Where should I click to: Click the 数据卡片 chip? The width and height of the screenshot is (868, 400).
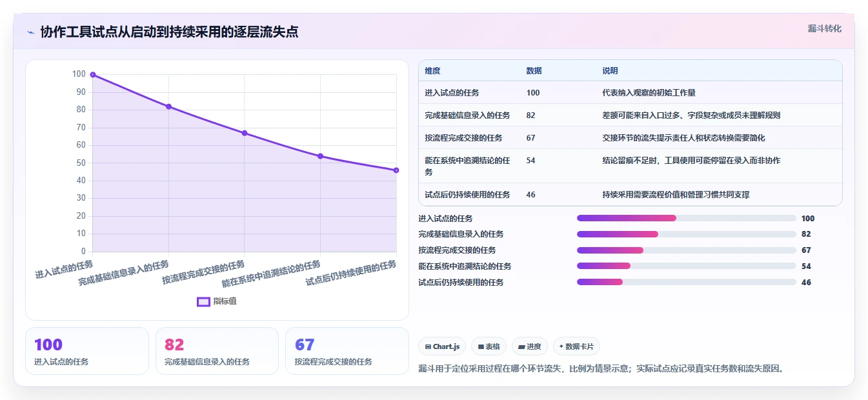576,346
